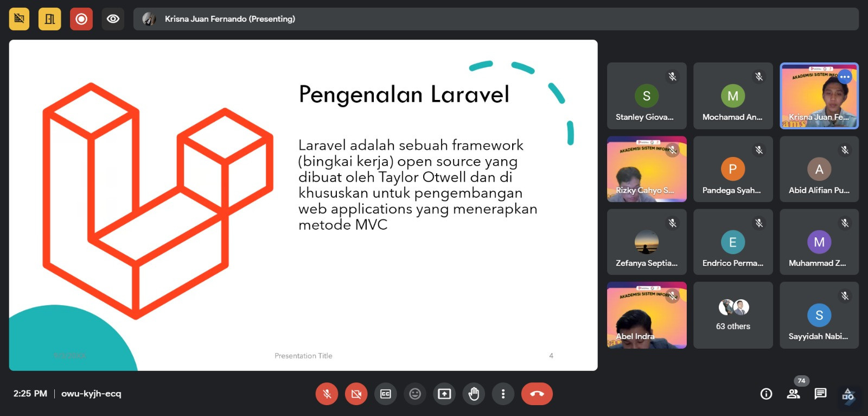This screenshot has height=416, width=868.
Task: Select Krisna Juan Fe video tile
Action: (x=819, y=96)
